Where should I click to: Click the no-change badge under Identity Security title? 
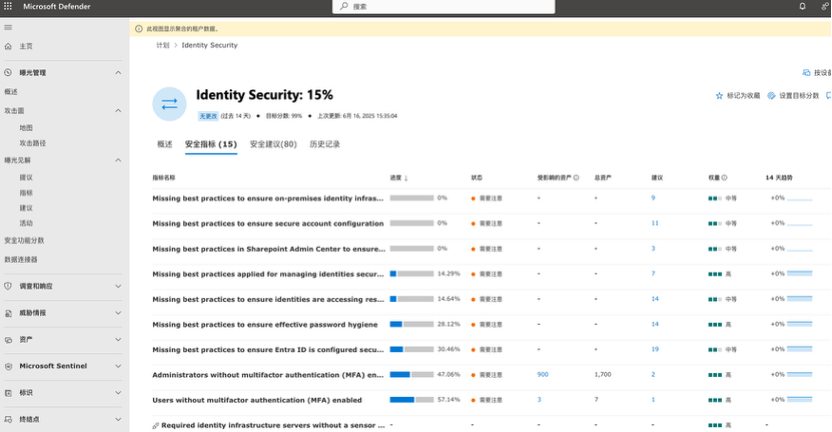[x=208, y=116]
